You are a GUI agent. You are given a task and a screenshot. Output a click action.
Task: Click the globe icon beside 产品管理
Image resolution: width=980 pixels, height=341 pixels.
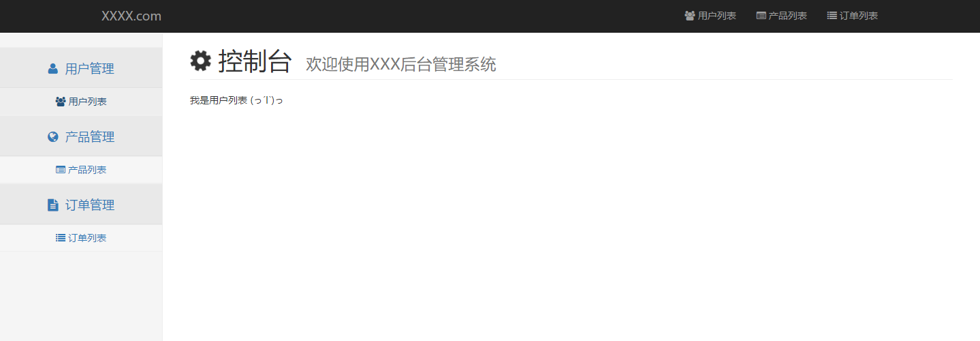pyautogui.click(x=53, y=136)
